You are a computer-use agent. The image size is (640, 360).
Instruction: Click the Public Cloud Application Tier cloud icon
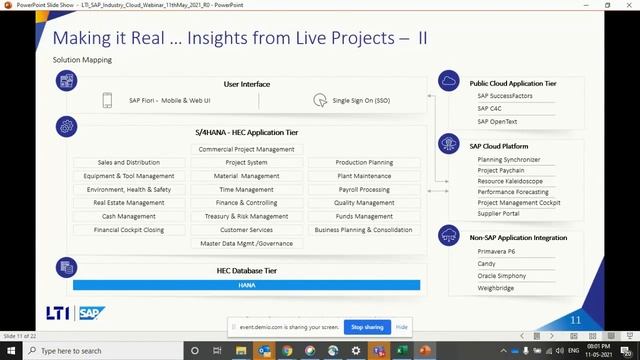[449, 80]
